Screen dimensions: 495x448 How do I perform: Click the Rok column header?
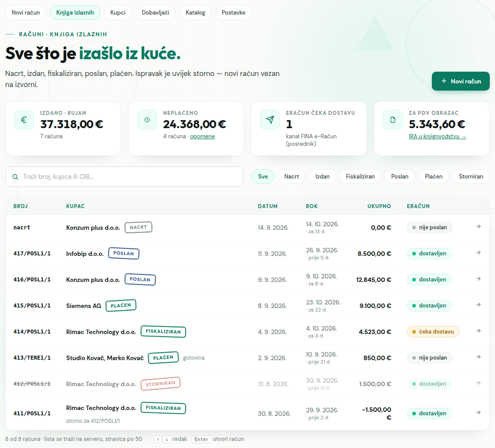(312, 206)
